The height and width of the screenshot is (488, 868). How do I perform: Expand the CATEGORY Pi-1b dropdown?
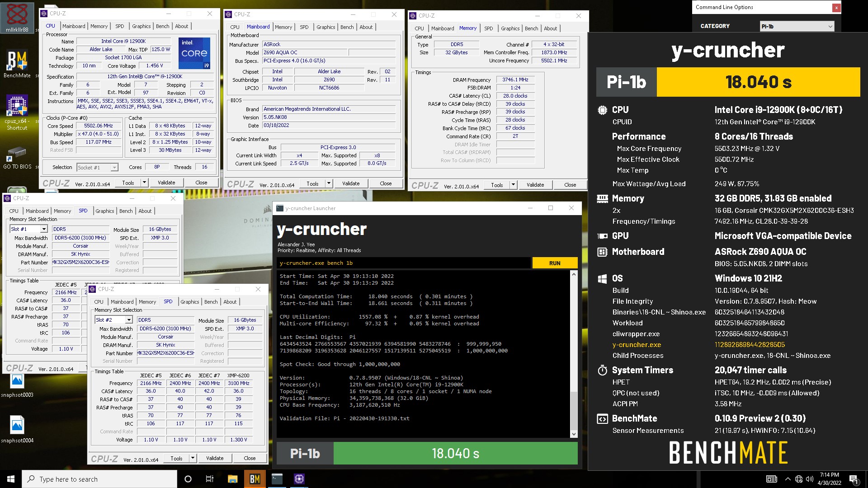(x=797, y=26)
